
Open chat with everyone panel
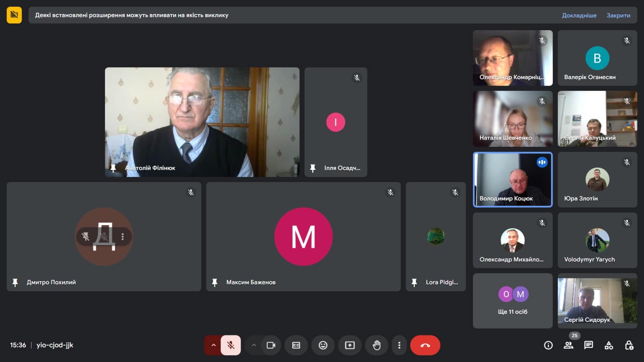click(588, 345)
